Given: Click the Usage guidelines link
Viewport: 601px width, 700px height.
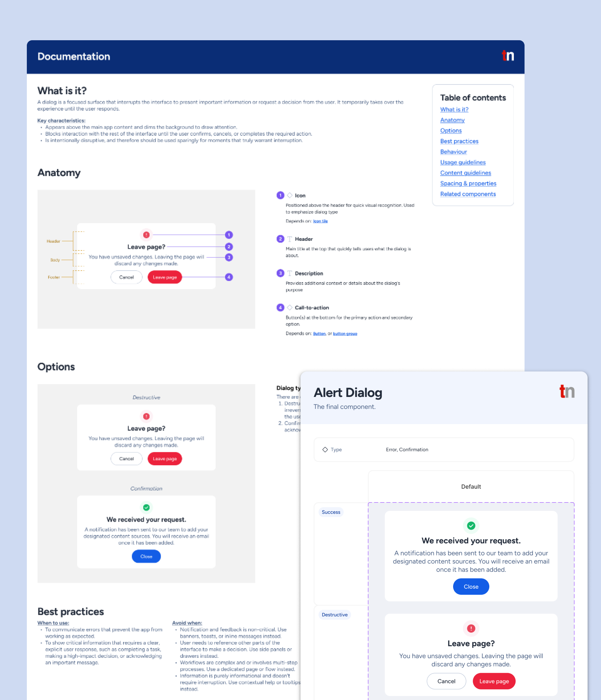Looking at the screenshot, I should pos(463,162).
